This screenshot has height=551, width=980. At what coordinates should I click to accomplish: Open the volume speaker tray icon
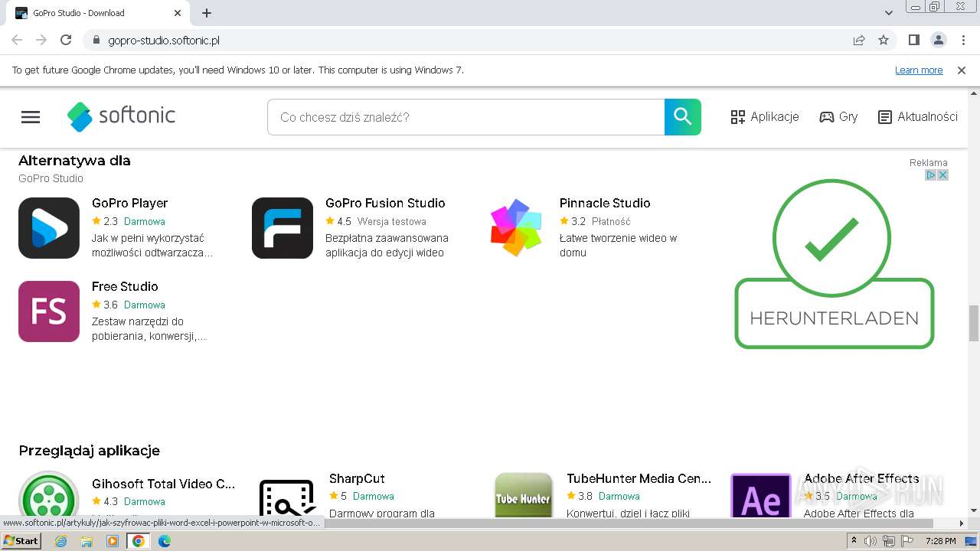coord(871,541)
